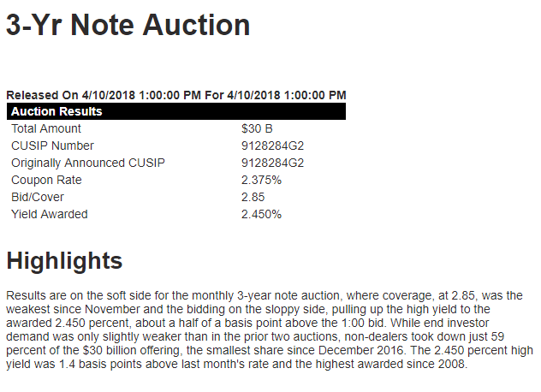Click the 2.375% coupon rate value

click(x=262, y=180)
